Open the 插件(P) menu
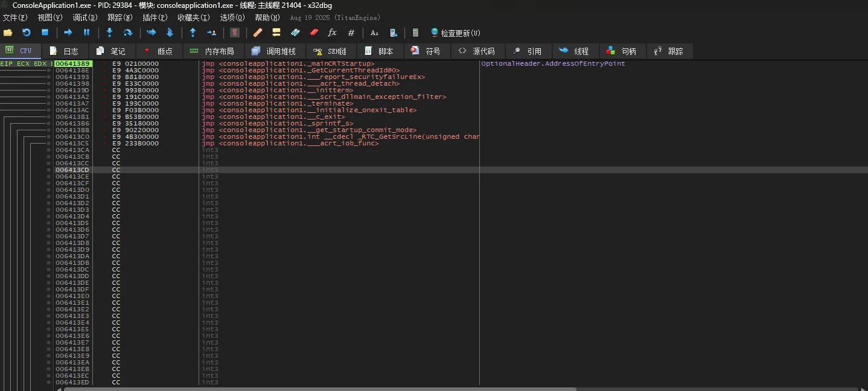The height and width of the screenshot is (391, 868). pos(155,17)
